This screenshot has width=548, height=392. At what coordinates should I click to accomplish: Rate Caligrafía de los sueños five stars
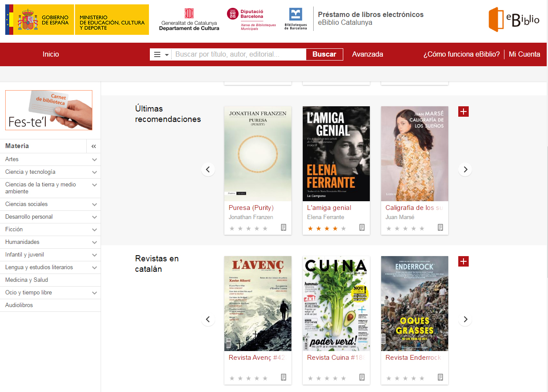[422, 228]
